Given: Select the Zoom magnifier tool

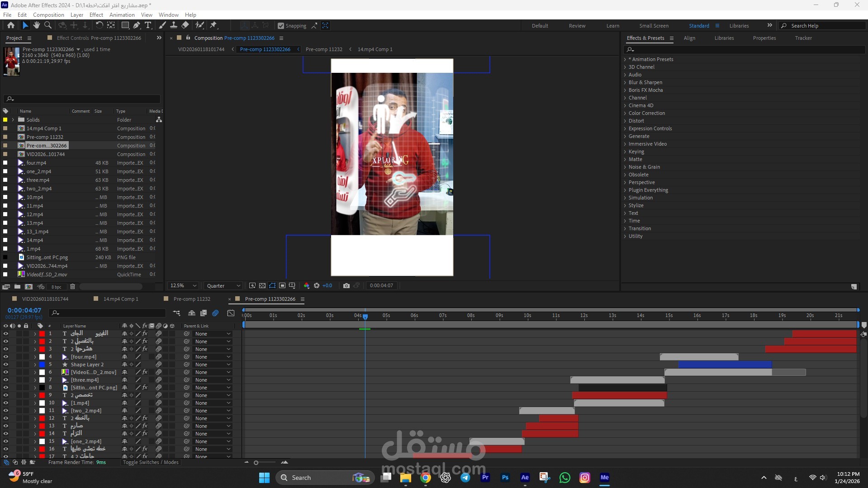Looking at the screenshot, I should 47,25.
